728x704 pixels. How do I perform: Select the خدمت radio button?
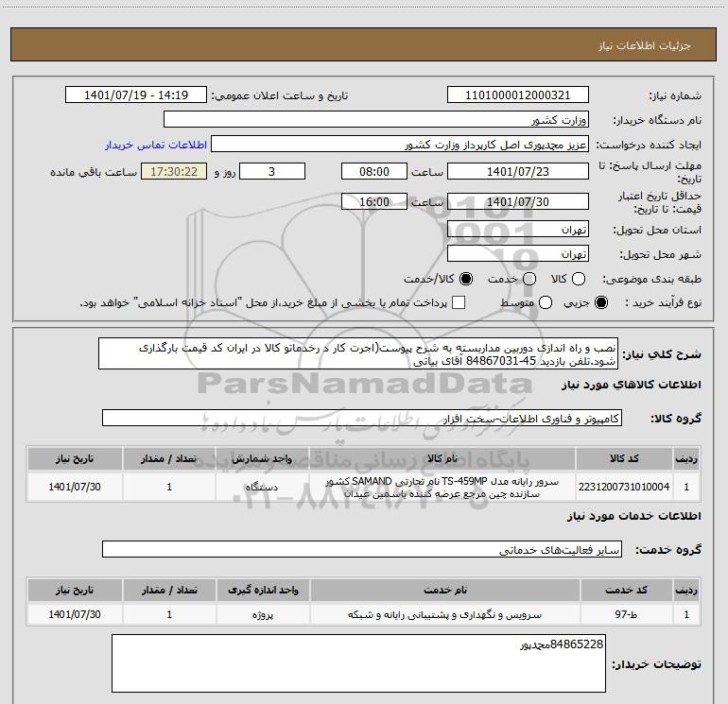tap(529, 279)
